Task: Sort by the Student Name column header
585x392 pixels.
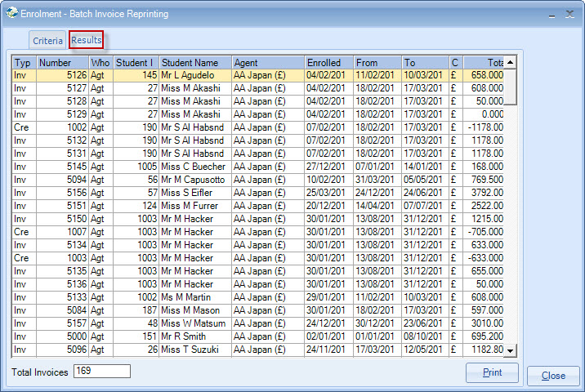Action: pyautogui.click(x=194, y=62)
